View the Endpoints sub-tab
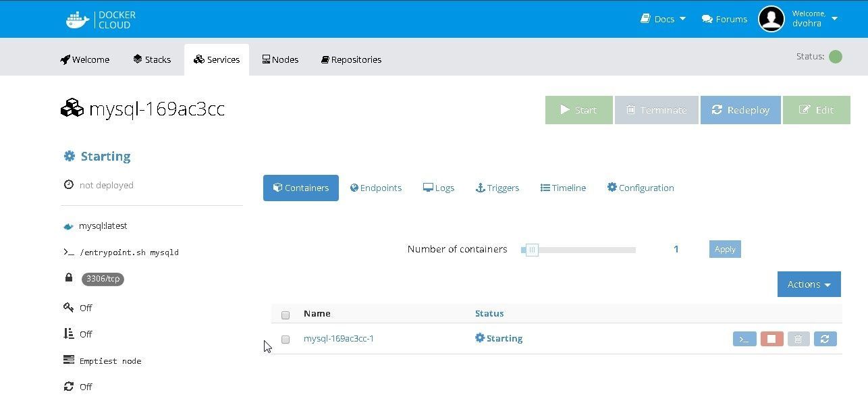Screen dimensions: 868x405 tap(376, 188)
